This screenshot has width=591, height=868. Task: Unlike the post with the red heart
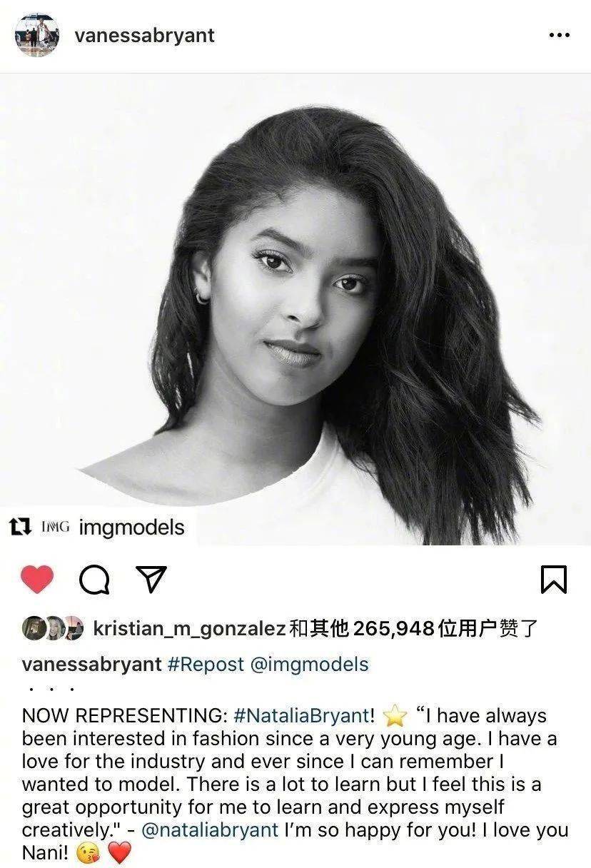37,580
